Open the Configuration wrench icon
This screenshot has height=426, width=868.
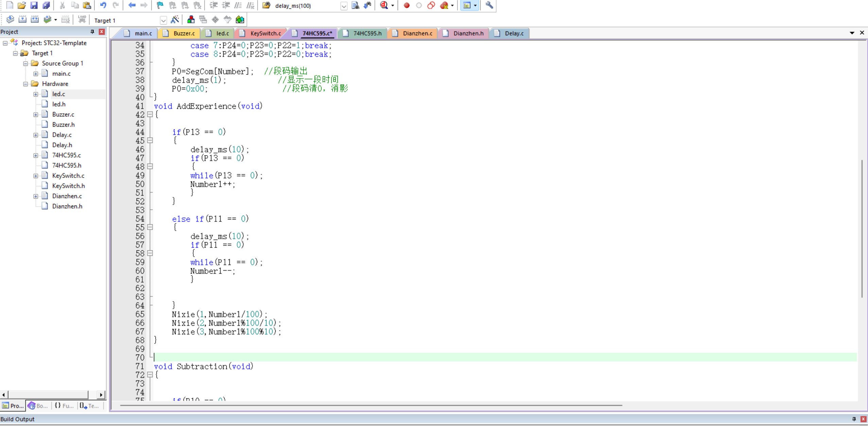tap(489, 5)
